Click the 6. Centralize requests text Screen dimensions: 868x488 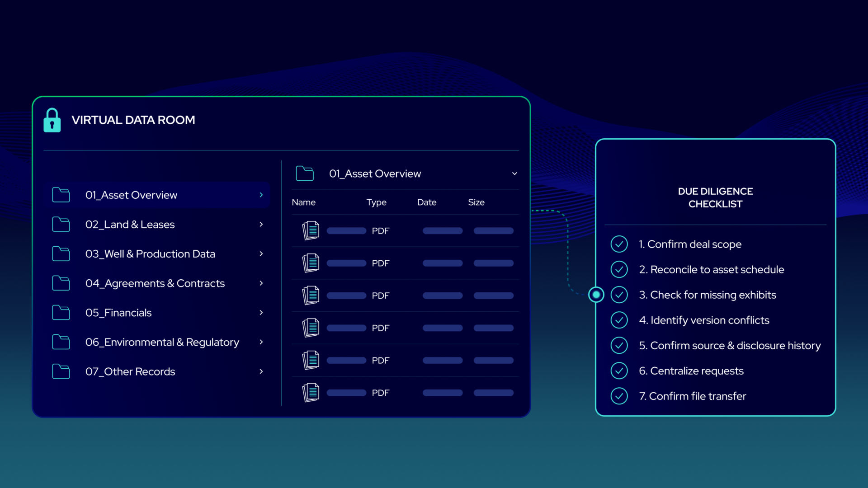click(x=691, y=371)
